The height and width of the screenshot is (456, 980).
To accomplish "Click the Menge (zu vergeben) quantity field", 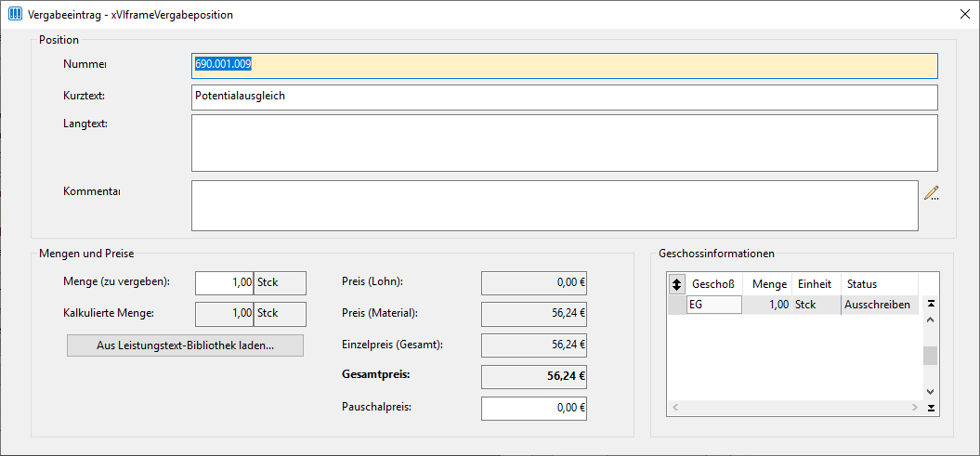I will (x=225, y=282).
